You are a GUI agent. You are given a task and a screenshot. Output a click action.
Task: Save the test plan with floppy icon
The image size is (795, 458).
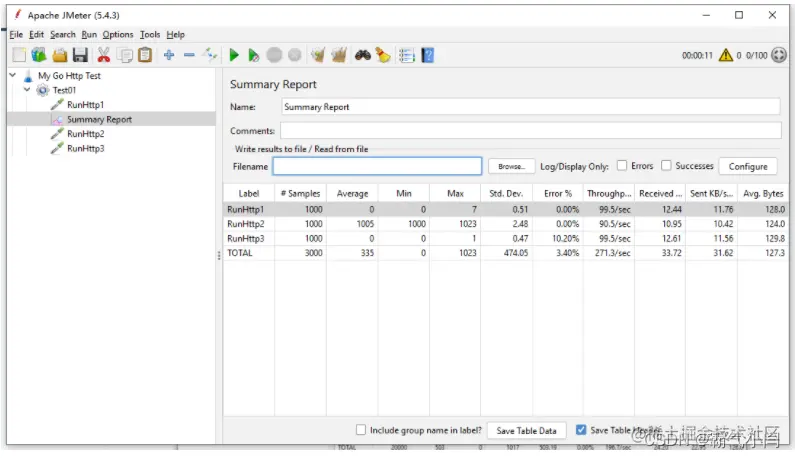pos(81,55)
